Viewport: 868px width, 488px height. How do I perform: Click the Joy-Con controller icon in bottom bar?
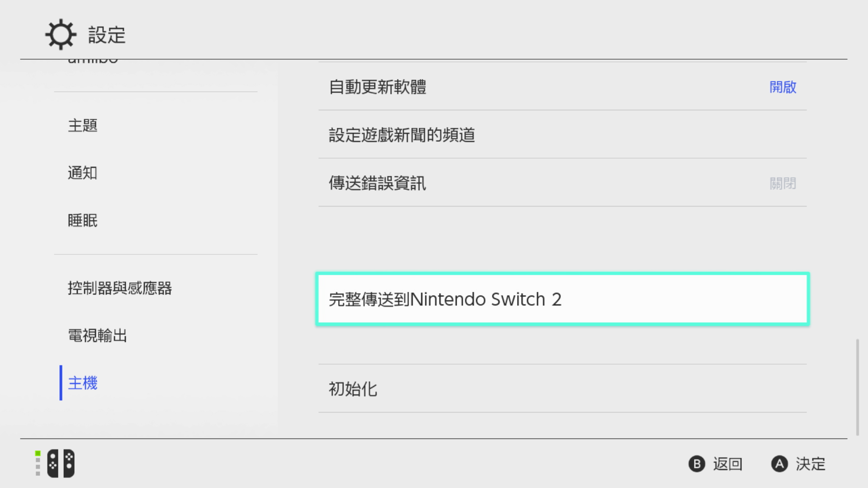60,463
